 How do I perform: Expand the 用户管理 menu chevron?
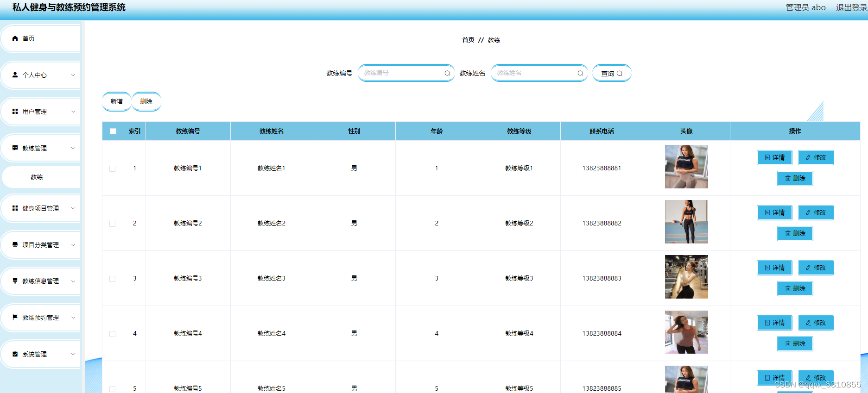click(x=73, y=112)
